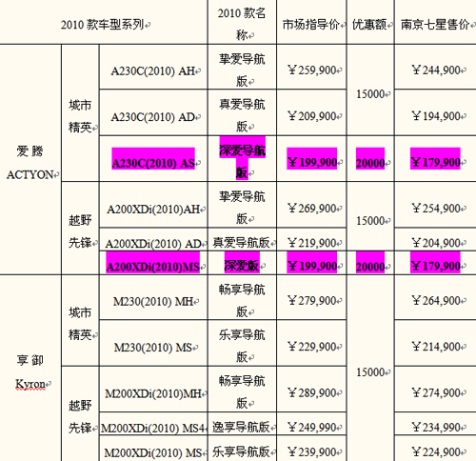Click the 15000 discount cell in Kyron section

click(x=370, y=369)
